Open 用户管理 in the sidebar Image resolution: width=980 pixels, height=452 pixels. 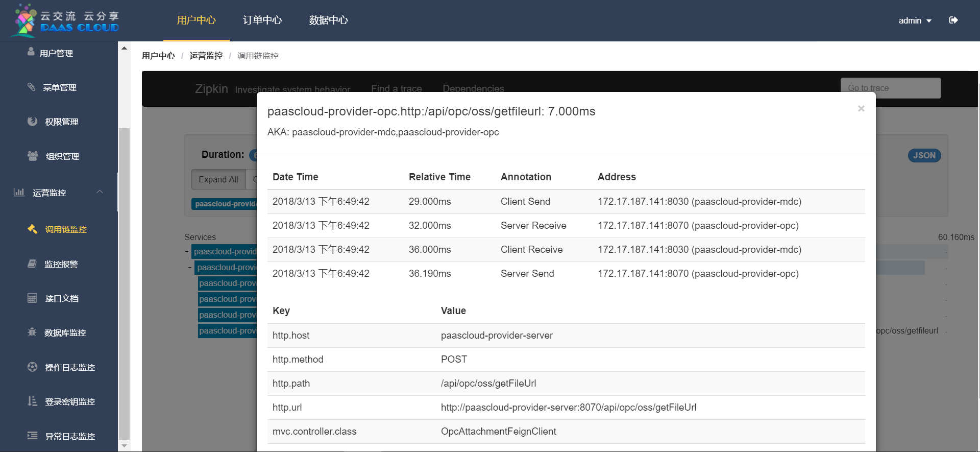point(56,53)
